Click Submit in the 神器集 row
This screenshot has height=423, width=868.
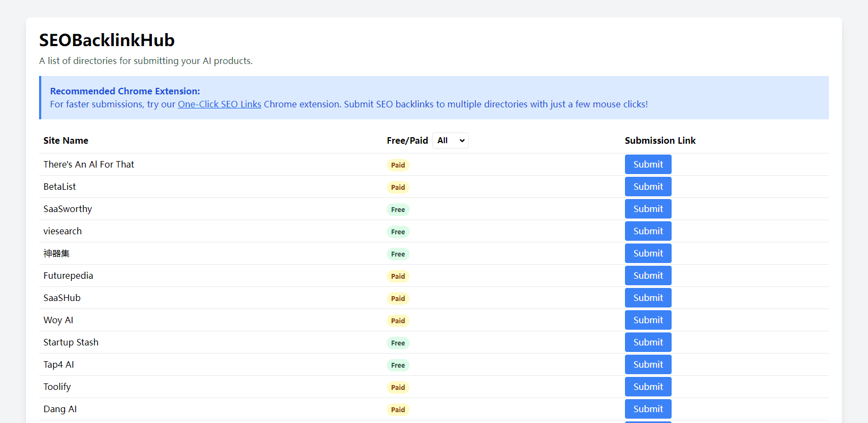pos(648,253)
